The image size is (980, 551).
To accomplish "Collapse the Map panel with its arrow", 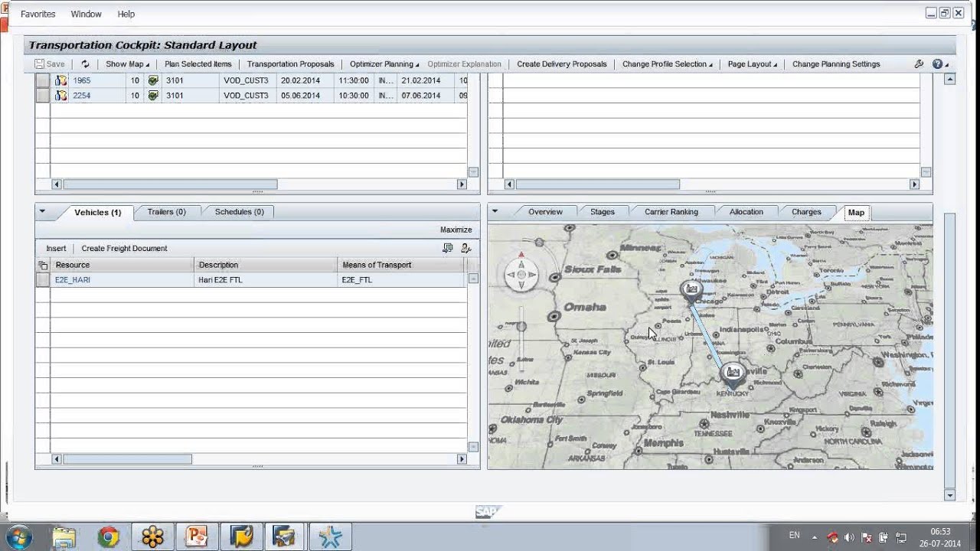I will click(495, 211).
